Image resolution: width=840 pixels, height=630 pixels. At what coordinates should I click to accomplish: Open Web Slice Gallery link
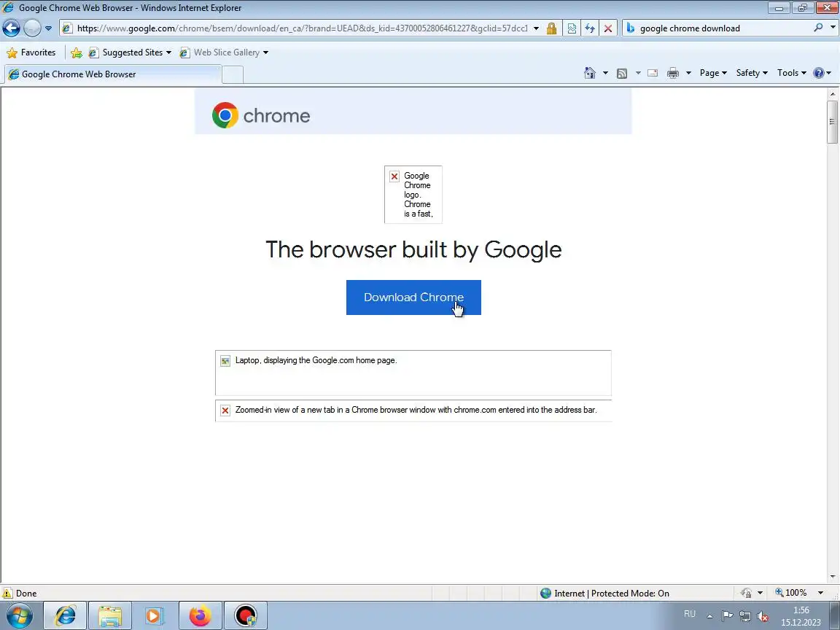click(226, 52)
